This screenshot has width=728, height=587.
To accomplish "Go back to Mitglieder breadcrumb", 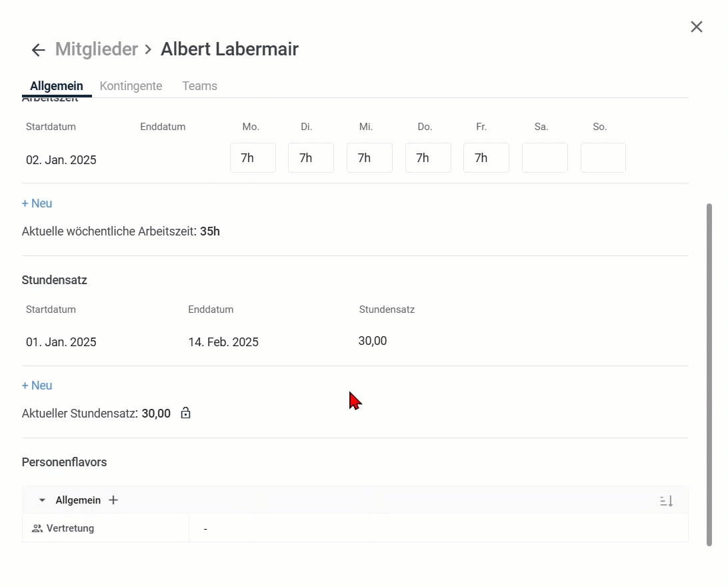I will point(97,49).
